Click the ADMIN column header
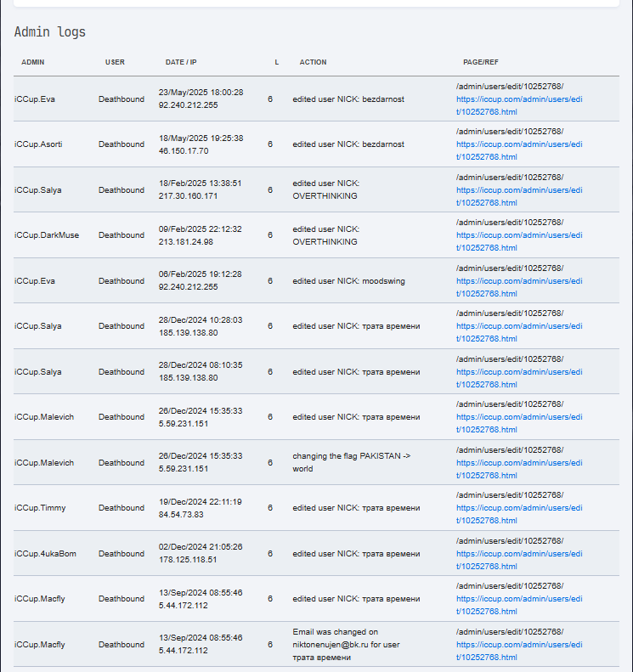This screenshot has width=633, height=672. 33,62
